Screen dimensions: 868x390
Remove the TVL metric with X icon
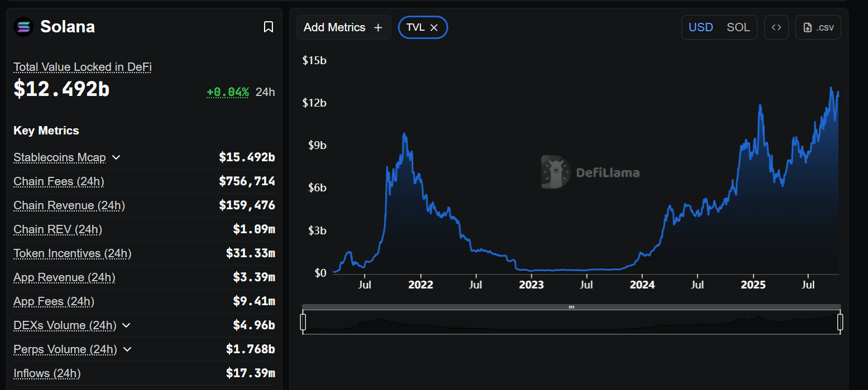[x=434, y=27]
